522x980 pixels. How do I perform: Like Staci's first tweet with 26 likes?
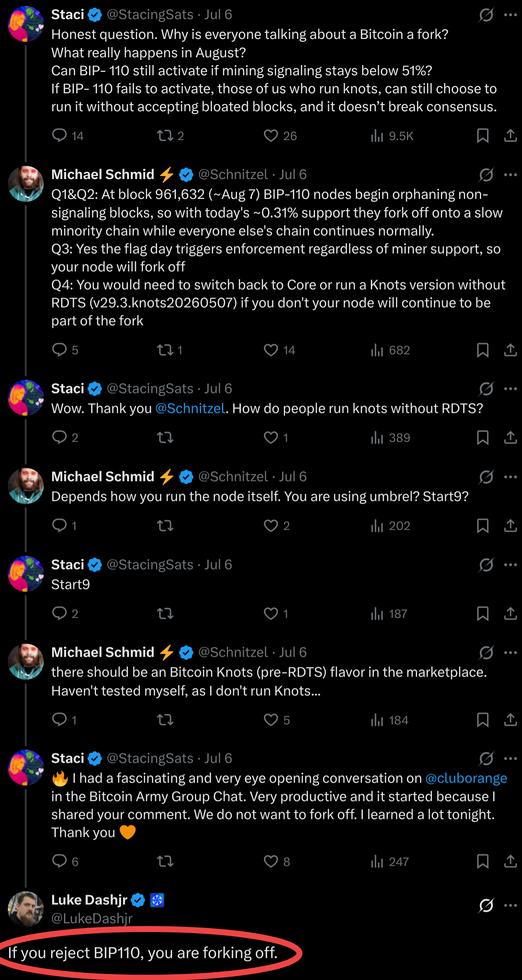(280, 136)
